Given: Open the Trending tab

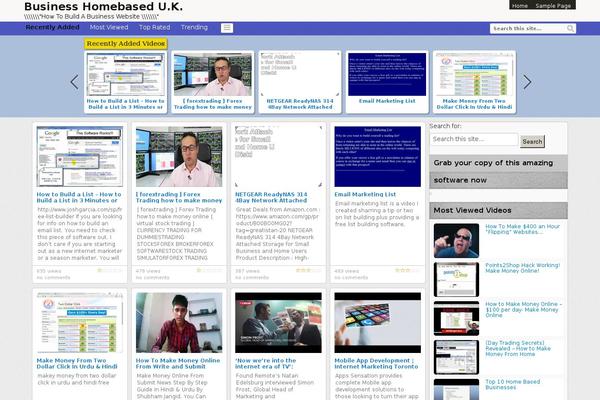Looking at the screenshot, I should pyautogui.click(x=194, y=27).
